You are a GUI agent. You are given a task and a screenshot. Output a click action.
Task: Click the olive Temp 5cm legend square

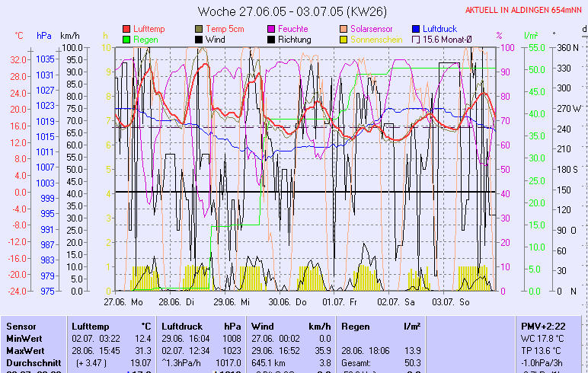[x=200, y=29]
